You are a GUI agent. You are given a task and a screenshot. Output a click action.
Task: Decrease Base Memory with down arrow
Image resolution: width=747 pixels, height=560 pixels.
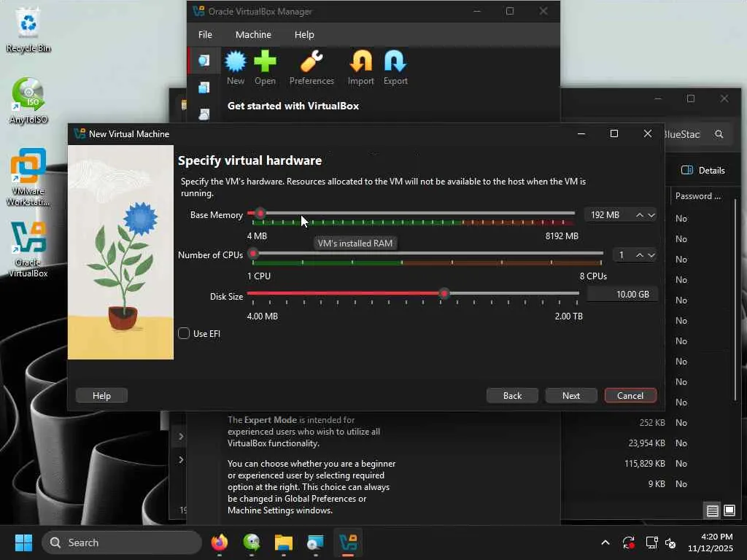click(651, 215)
